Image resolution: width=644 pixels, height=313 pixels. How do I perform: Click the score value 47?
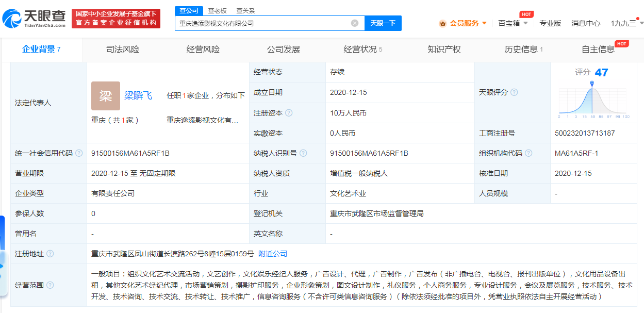[601, 72]
